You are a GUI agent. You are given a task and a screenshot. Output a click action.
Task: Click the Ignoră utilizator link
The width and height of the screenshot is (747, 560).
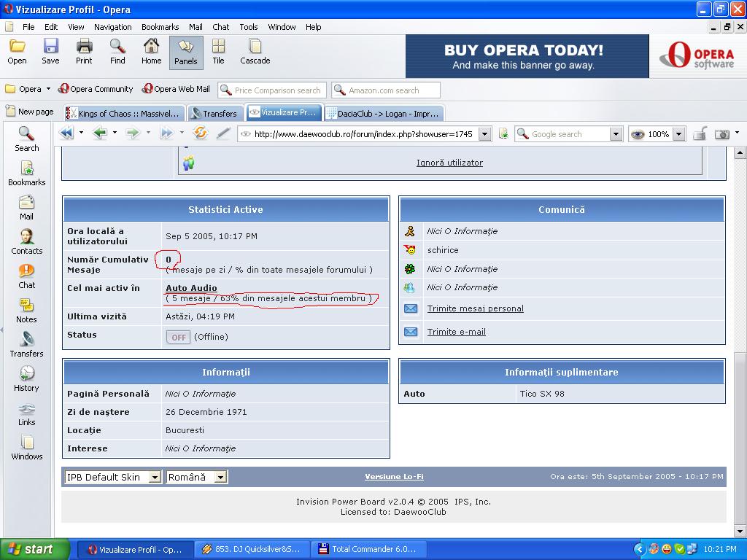click(449, 163)
